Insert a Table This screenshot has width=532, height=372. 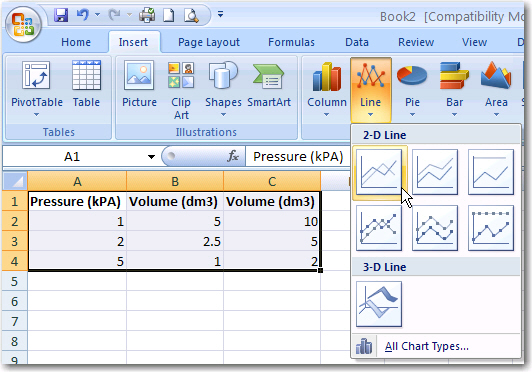tap(86, 84)
